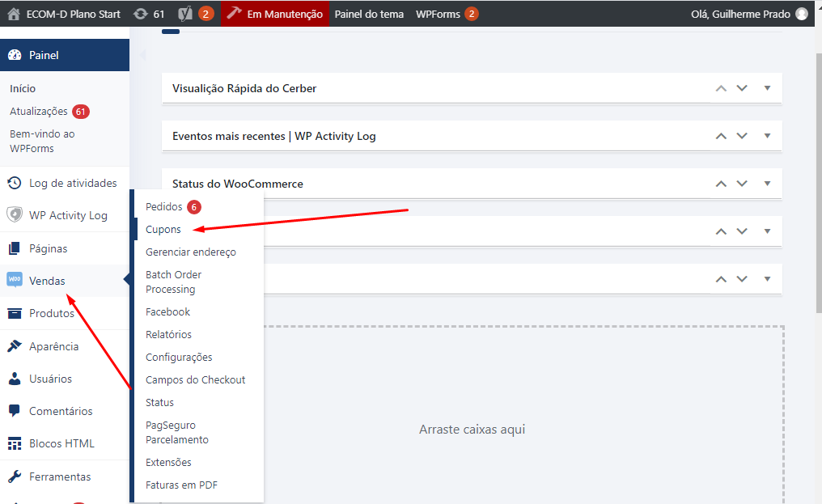Click the Painel dashboard gauge icon
This screenshot has width=822, height=504.
tap(15, 55)
